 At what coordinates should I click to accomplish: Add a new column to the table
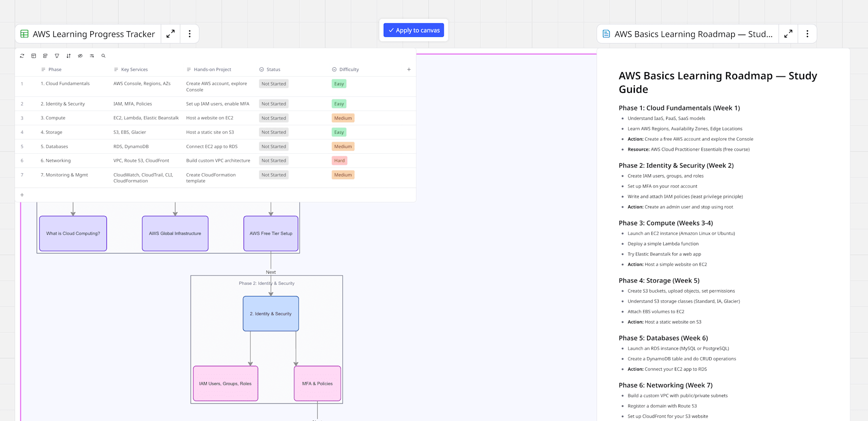pyautogui.click(x=409, y=69)
